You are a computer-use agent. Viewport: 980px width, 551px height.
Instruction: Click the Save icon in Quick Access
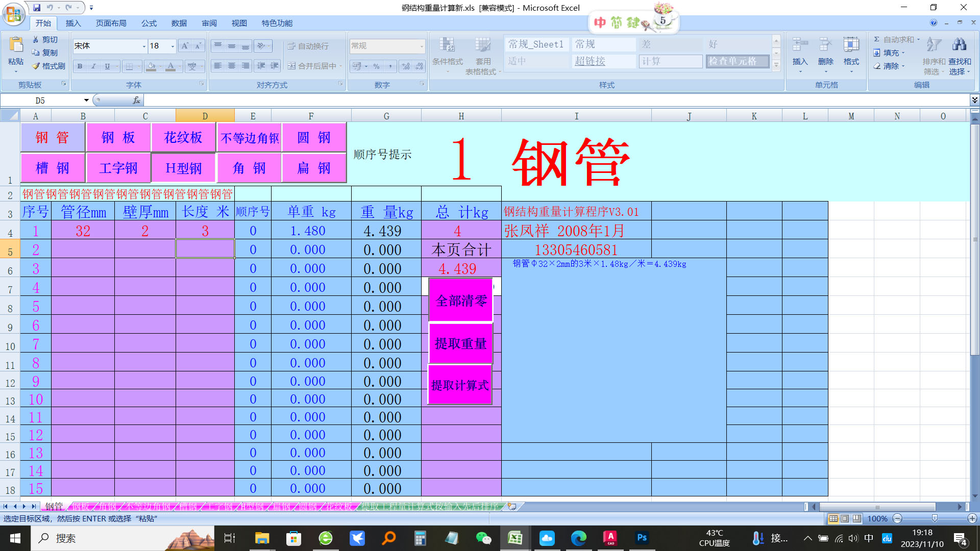coord(37,8)
